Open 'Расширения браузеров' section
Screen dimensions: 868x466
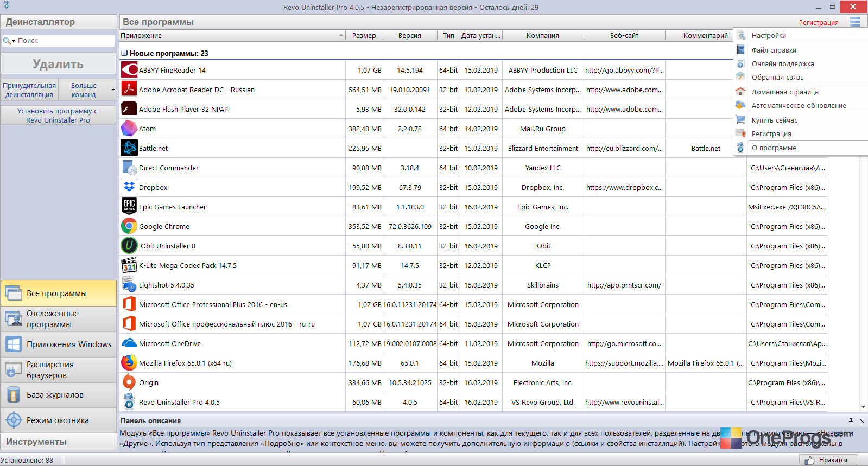tap(59, 370)
